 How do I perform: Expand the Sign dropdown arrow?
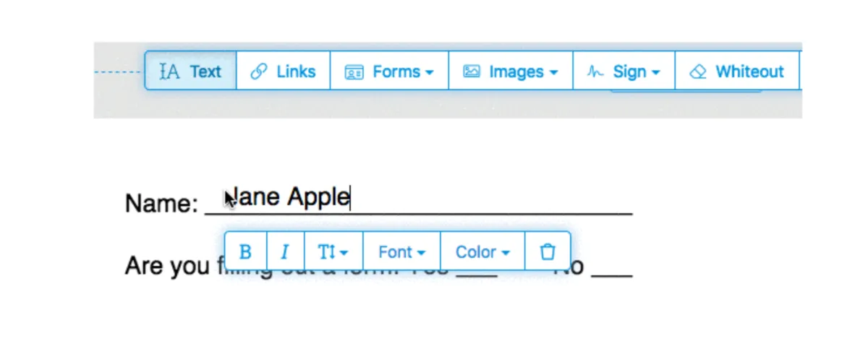(656, 73)
